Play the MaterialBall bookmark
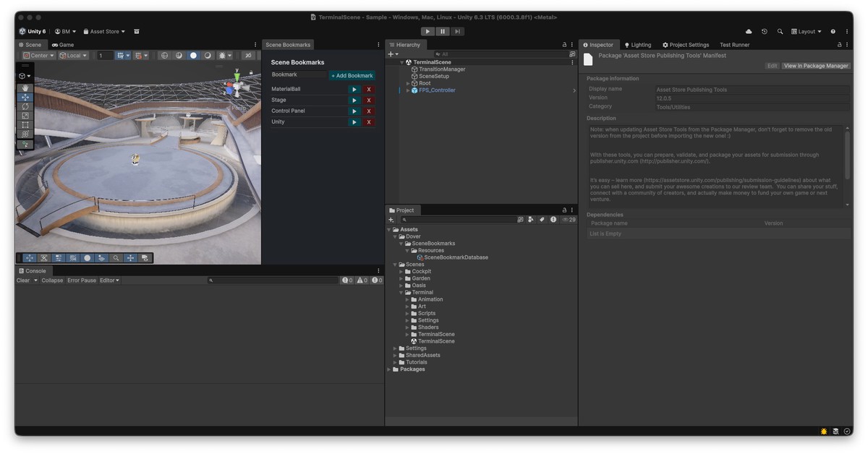Image resolution: width=868 pixels, height=454 pixels. click(x=354, y=90)
